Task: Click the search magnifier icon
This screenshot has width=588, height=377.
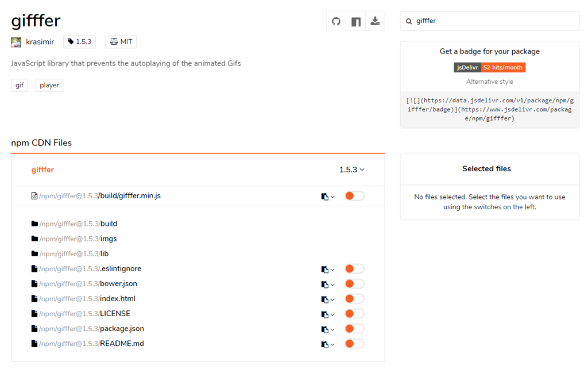Action: (x=409, y=21)
